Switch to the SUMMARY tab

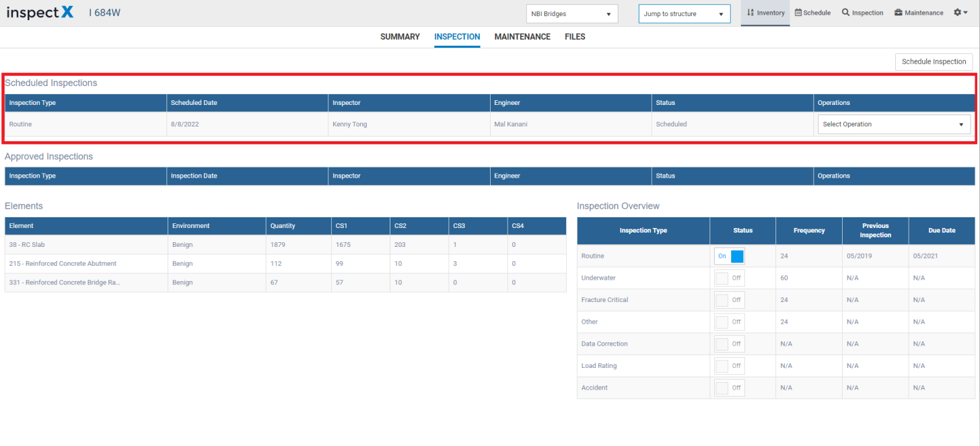tap(400, 37)
